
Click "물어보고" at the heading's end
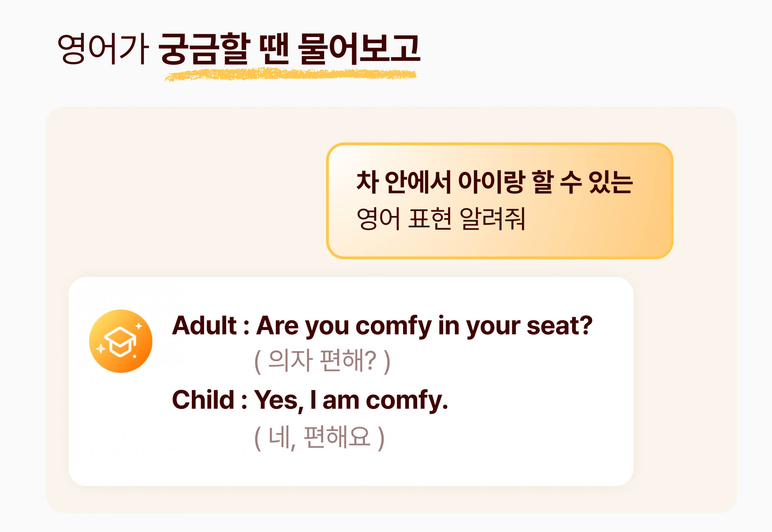359,49
